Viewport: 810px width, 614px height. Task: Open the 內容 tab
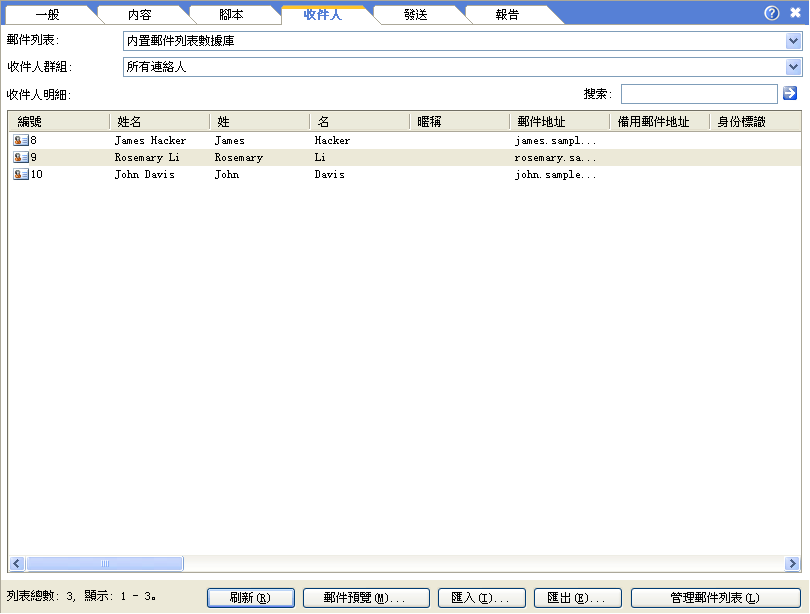(140, 15)
